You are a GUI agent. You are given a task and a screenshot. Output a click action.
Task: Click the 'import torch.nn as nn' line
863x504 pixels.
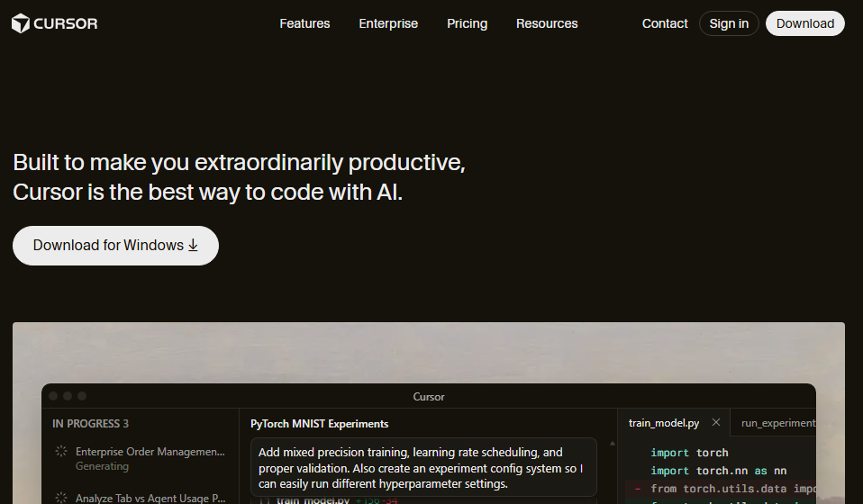(718, 471)
